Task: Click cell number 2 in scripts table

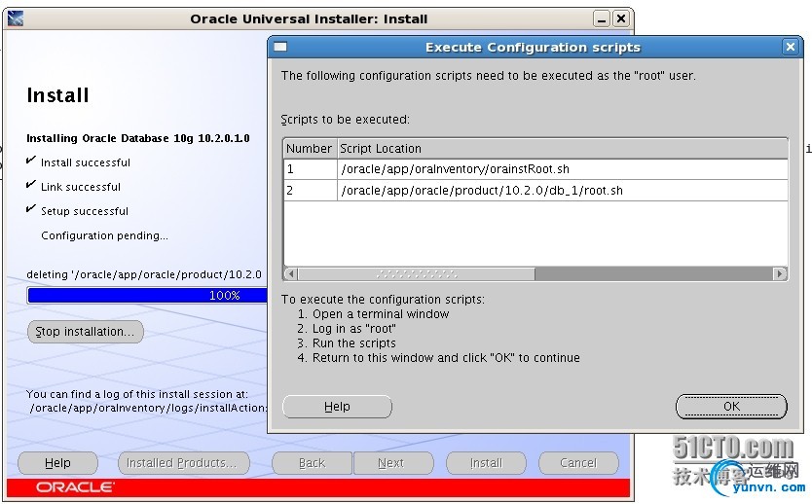Action: pyautogui.click(x=311, y=191)
